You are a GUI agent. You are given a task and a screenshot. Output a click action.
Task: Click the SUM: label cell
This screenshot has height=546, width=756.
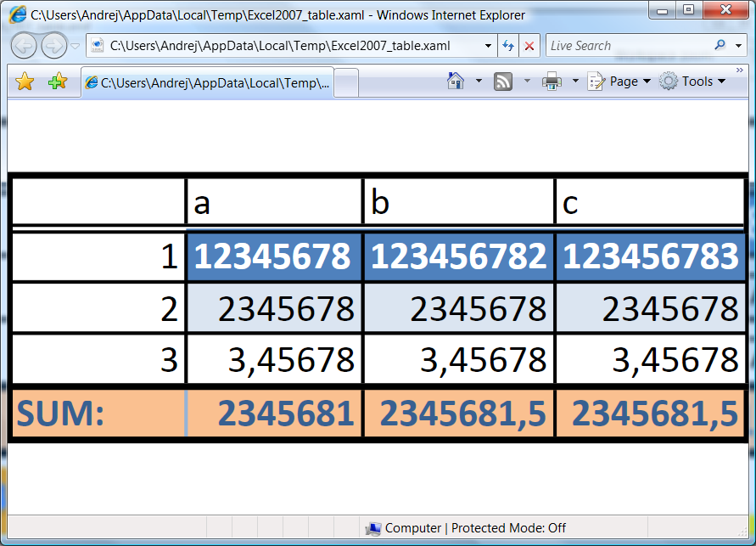point(98,413)
